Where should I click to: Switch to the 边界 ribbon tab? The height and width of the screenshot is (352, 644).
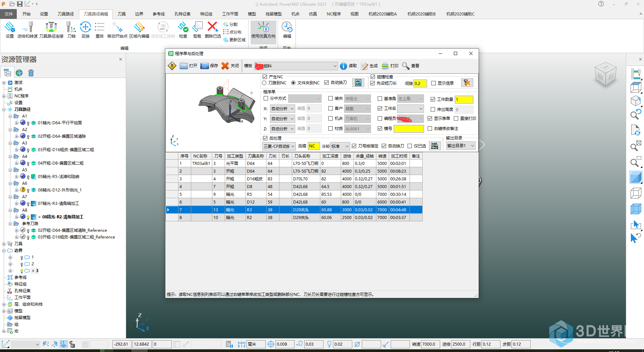click(x=139, y=14)
